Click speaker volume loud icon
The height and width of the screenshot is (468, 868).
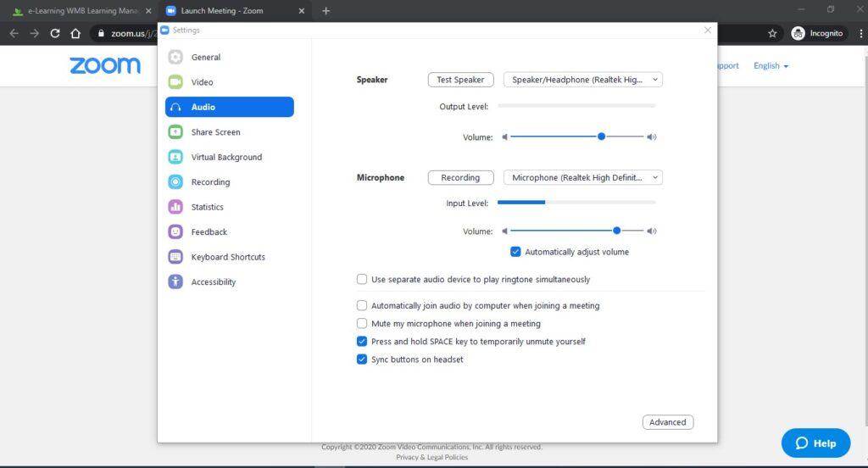[652, 136]
